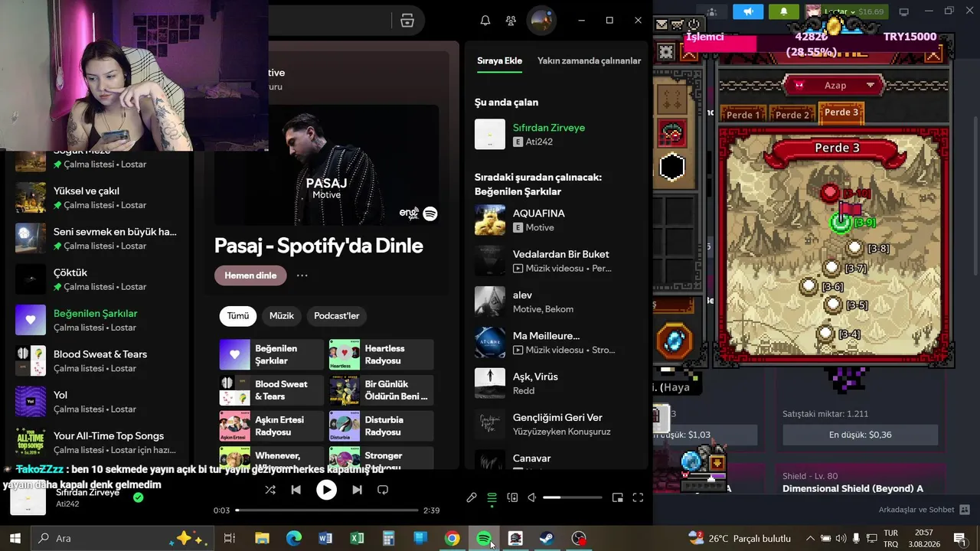Select stage 3-9 on the map
This screenshot has width=980, height=551.
[x=841, y=222]
